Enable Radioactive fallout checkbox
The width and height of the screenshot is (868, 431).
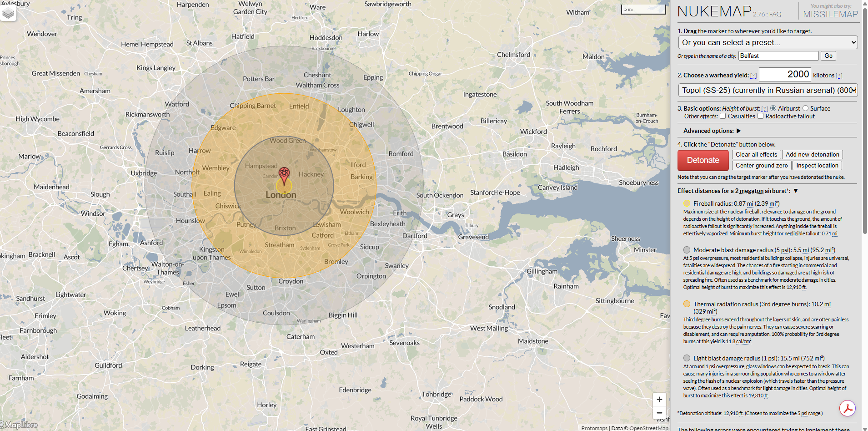pos(760,116)
